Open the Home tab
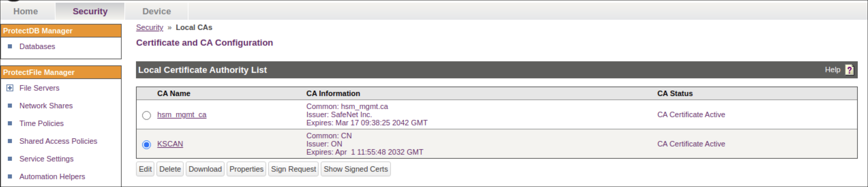This screenshot has height=187, width=868. [x=26, y=11]
